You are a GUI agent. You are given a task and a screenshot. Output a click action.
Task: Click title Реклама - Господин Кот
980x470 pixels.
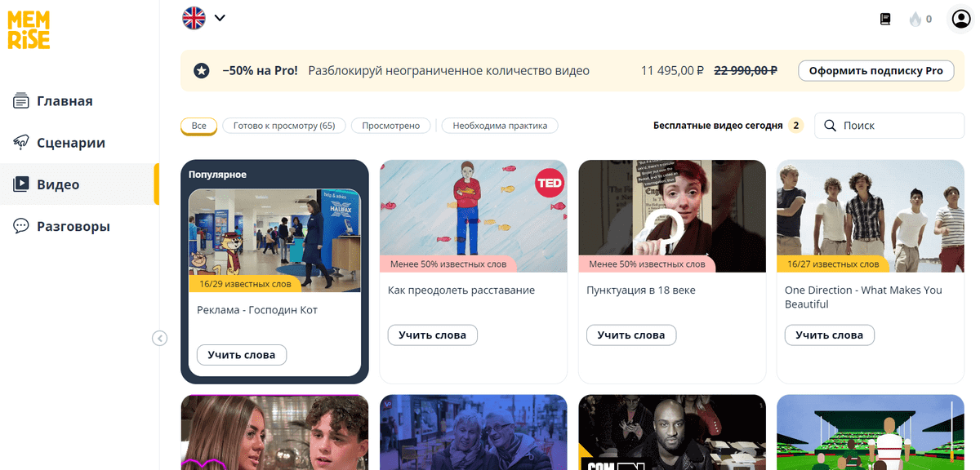pyautogui.click(x=257, y=310)
